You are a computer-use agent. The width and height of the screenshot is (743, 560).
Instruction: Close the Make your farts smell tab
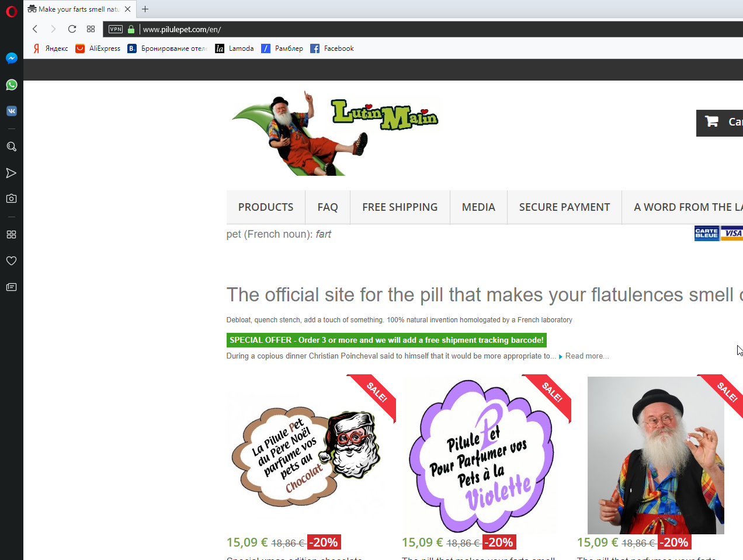[x=127, y=9]
